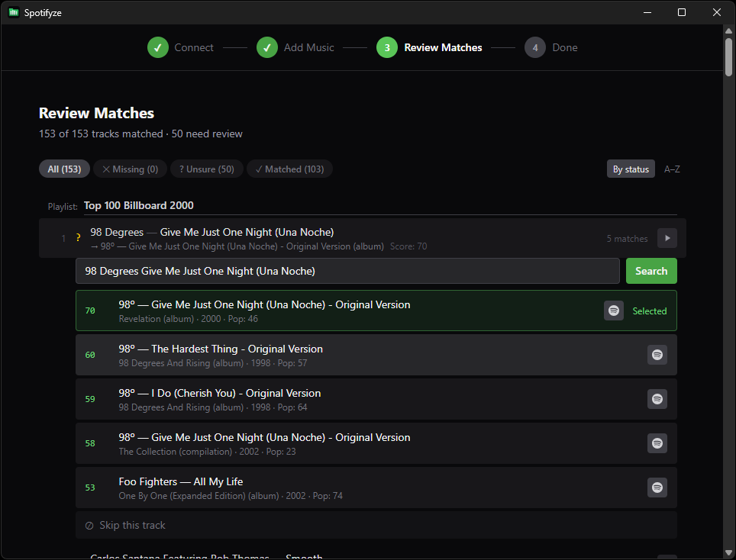Select Skip this track
This screenshot has width=736, height=560.
[131, 525]
